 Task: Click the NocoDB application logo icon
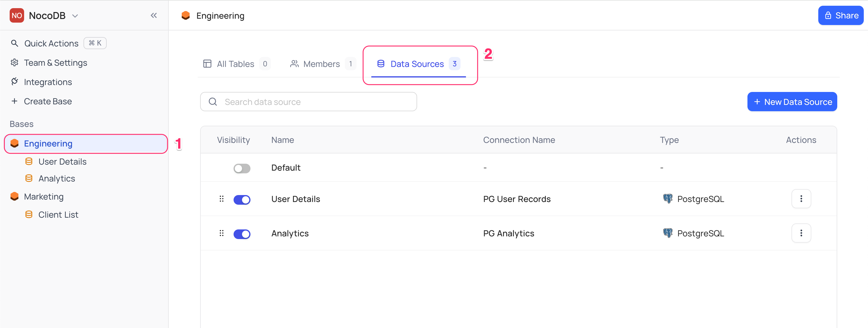[17, 15]
